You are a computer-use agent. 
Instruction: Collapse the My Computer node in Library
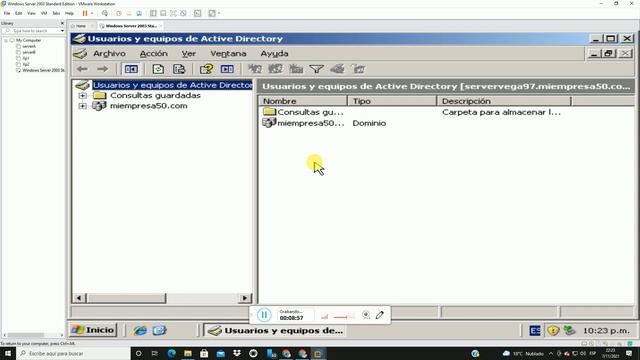click(x=6, y=40)
